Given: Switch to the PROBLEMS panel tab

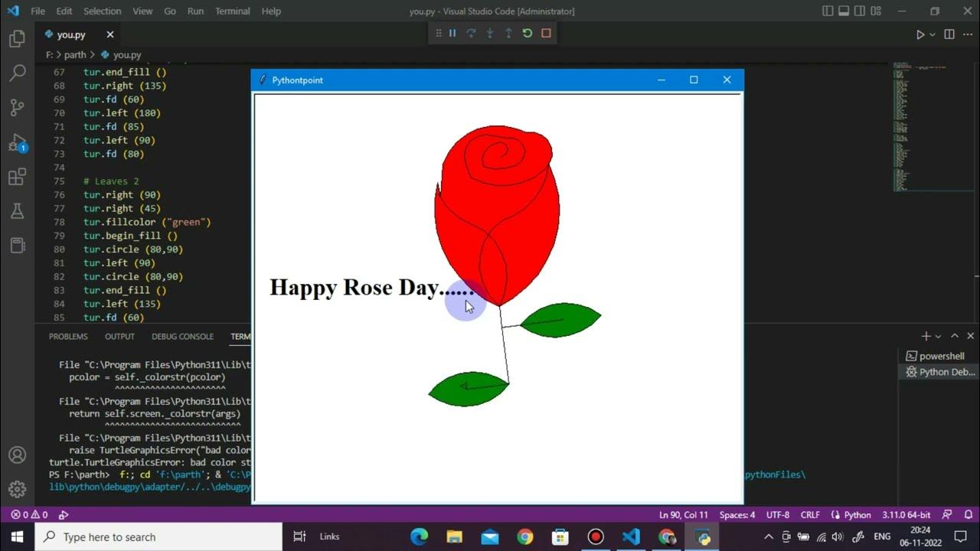Looking at the screenshot, I should [x=68, y=337].
